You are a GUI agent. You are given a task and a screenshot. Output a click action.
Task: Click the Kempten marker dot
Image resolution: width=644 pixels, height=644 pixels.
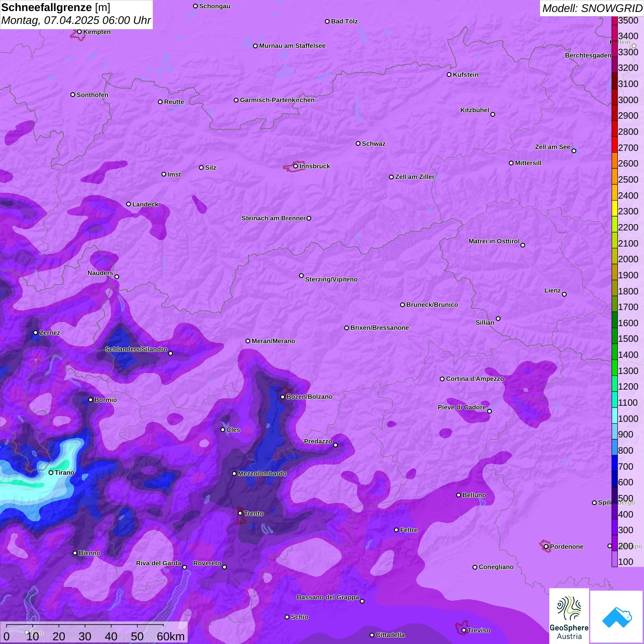(x=79, y=32)
